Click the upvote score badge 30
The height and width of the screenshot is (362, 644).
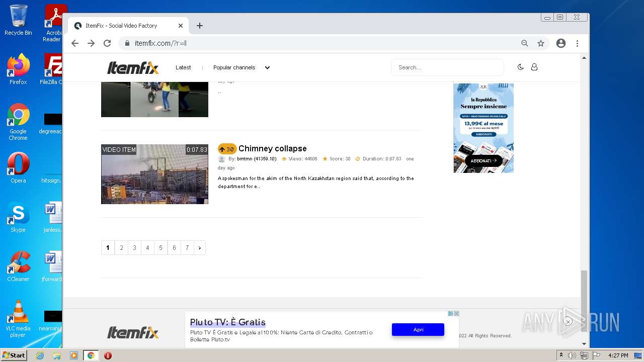(227, 149)
